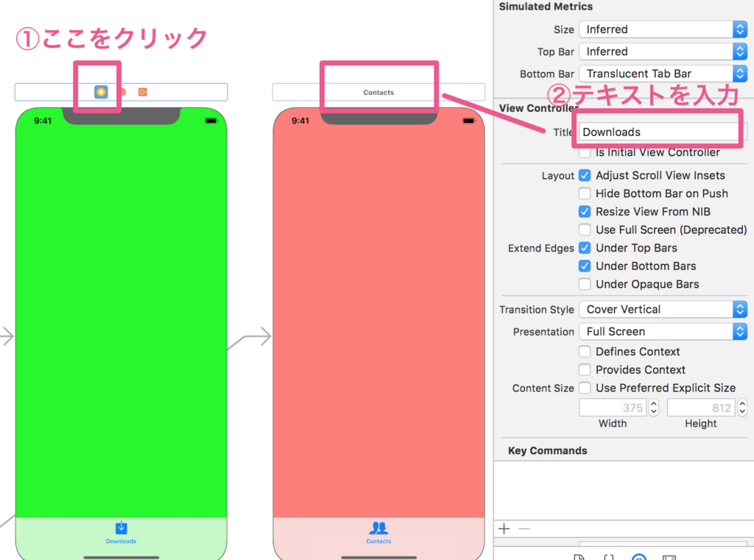Check the Defines Context option

coord(585,352)
